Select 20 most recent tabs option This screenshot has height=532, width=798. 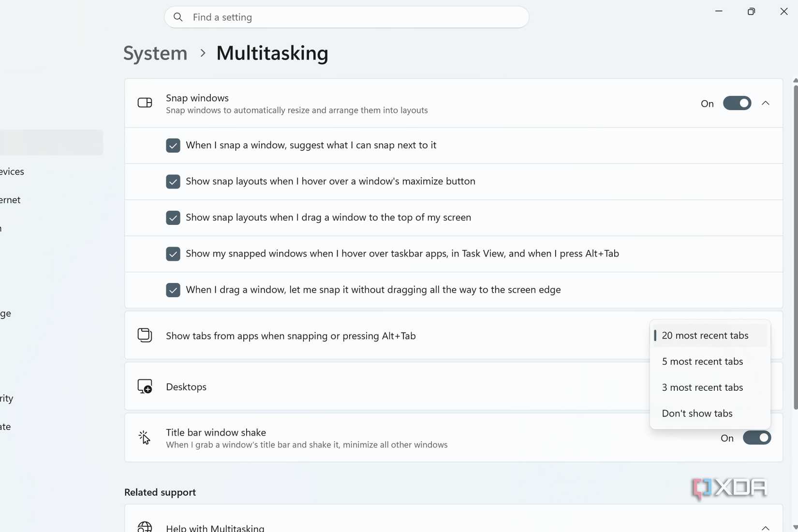point(709,335)
